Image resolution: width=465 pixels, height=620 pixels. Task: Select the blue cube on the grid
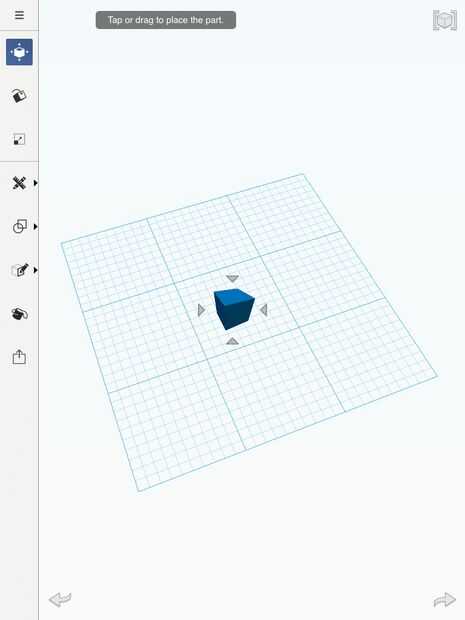tap(234, 309)
